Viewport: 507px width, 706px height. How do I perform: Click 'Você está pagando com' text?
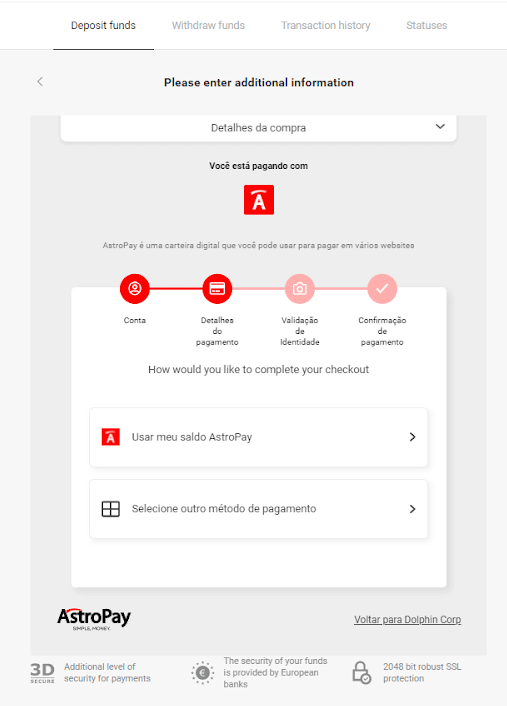[x=258, y=166]
